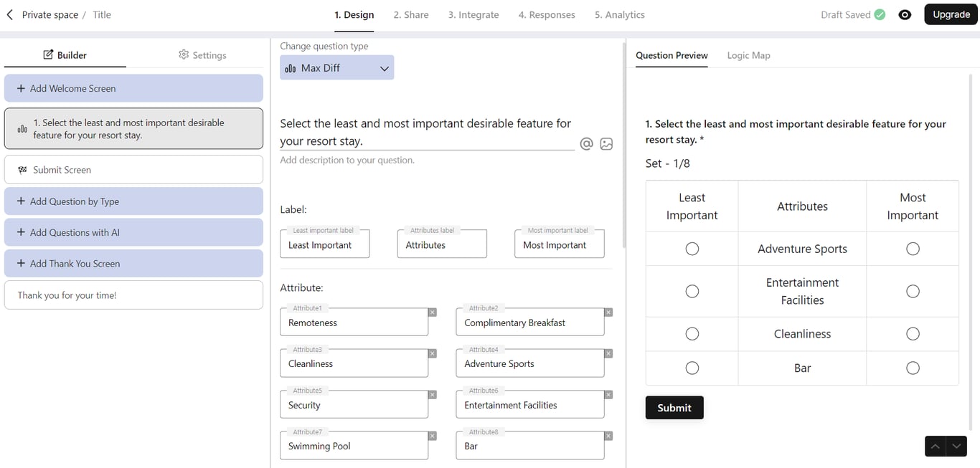Expand Add Welcome Screen option

pyautogui.click(x=133, y=88)
